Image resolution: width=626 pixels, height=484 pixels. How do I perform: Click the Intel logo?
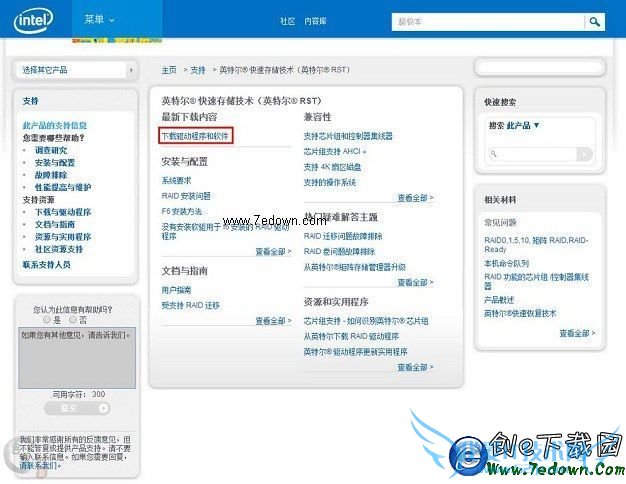(x=34, y=20)
